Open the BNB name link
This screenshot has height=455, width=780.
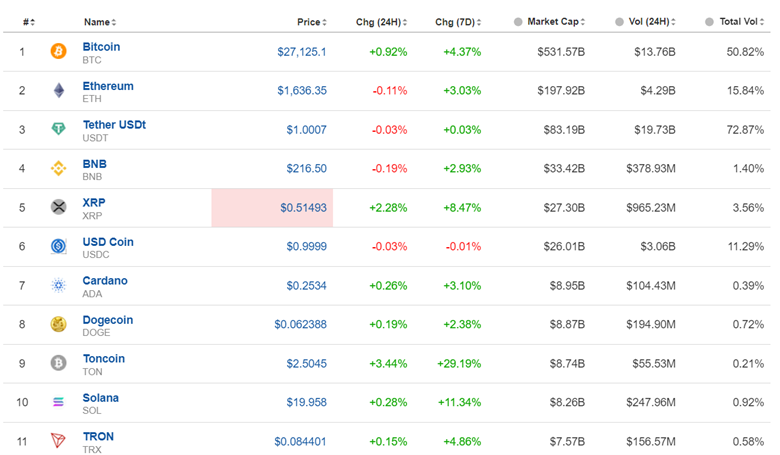click(95, 164)
